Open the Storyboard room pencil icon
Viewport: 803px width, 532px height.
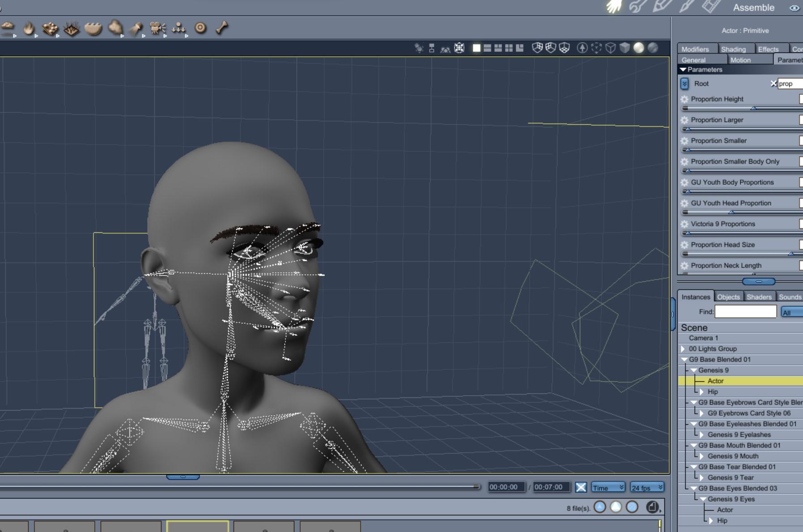tap(662, 6)
